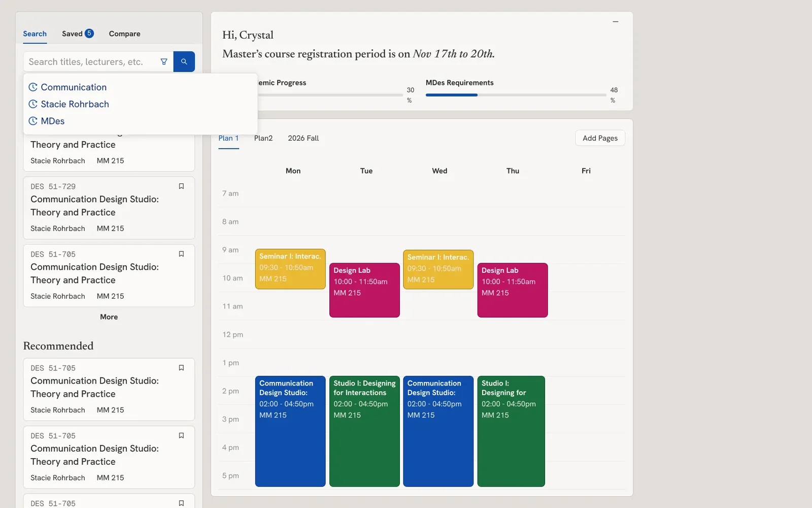Screen dimensions: 812x508
Task: Open Monday's Seminar I event block
Action: [x=290, y=269]
